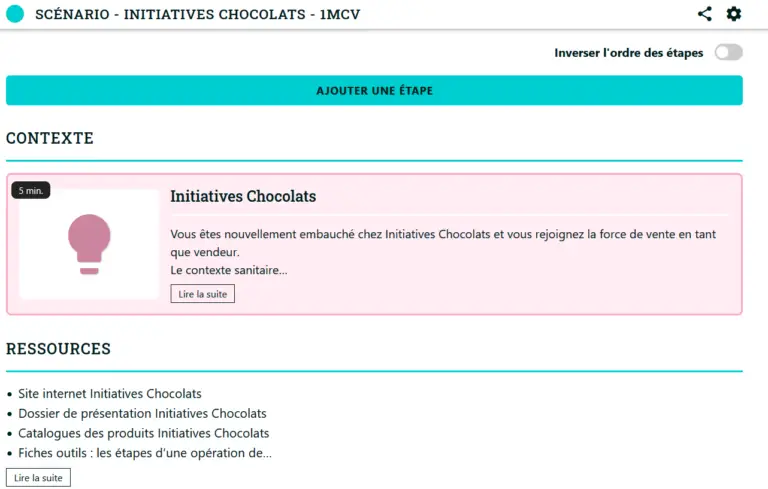Click the 5 min. duration badge

point(31,191)
